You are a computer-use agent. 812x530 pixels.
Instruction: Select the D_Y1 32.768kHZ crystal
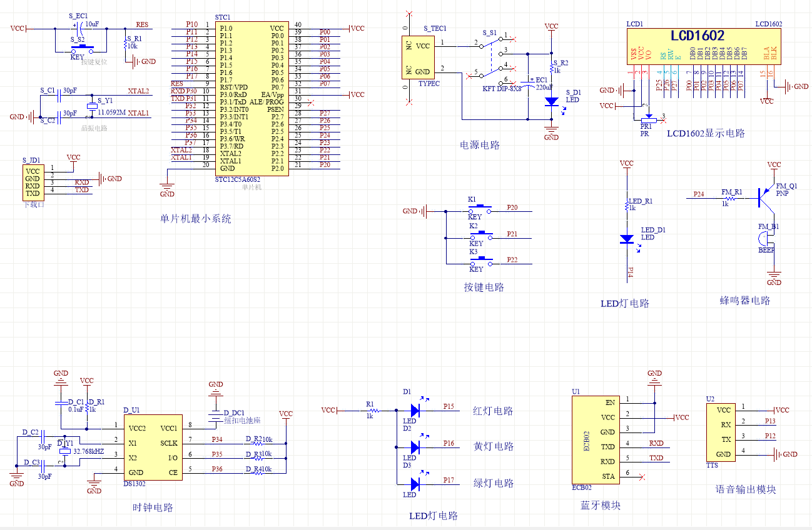tap(64, 451)
